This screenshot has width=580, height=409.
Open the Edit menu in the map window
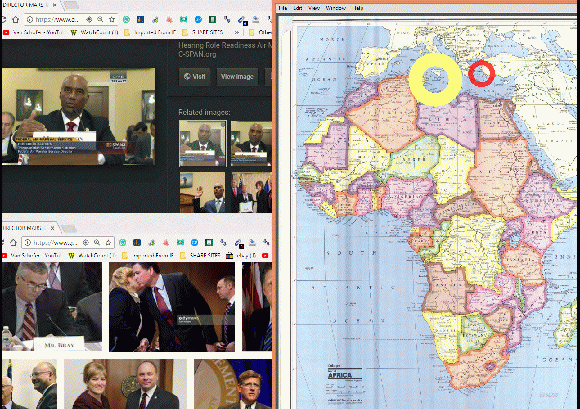[x=298, y=8]
